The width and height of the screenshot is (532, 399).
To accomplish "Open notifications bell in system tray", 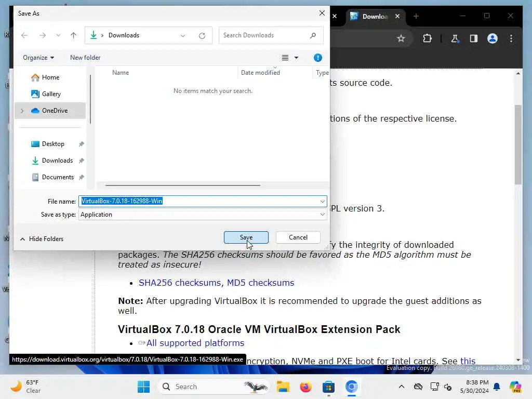I will coord(497,387).
